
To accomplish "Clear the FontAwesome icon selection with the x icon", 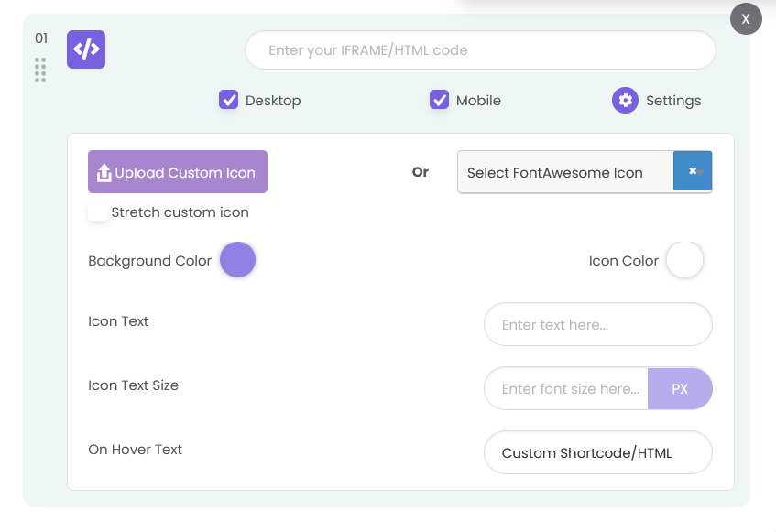I will [x=693, y=171].
